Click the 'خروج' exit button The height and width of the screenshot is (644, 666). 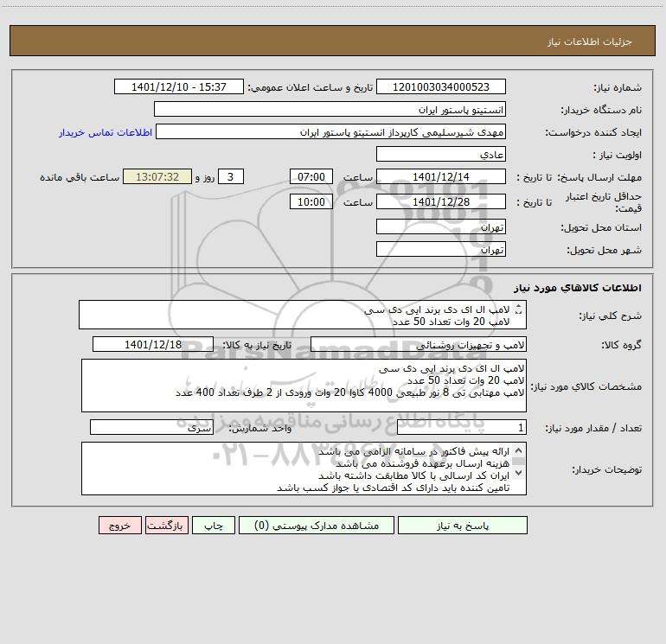point(119,526)
